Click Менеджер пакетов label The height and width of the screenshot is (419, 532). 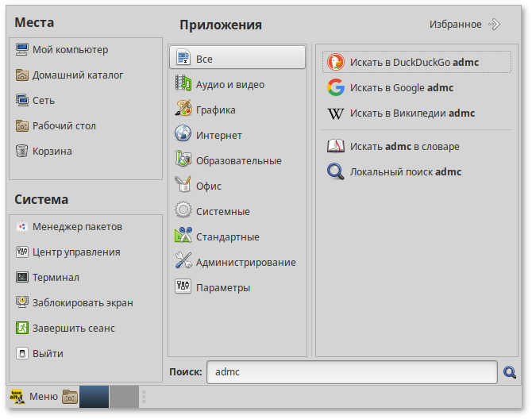coord(77,227)
